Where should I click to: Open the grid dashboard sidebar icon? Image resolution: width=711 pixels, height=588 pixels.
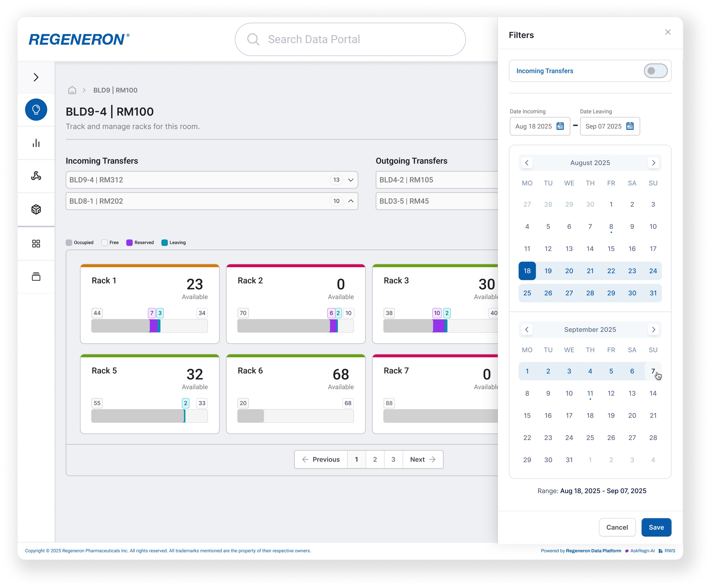click(x=36, y=243)
